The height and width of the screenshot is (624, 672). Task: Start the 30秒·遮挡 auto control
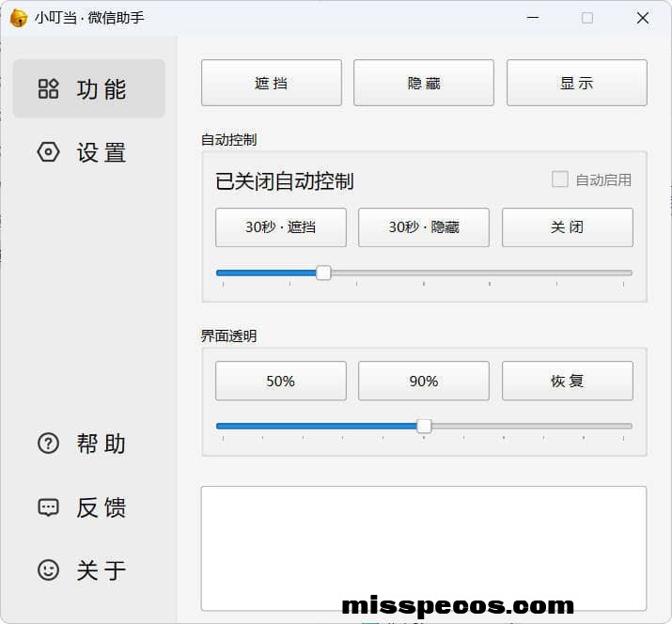(x=281, y=227)
